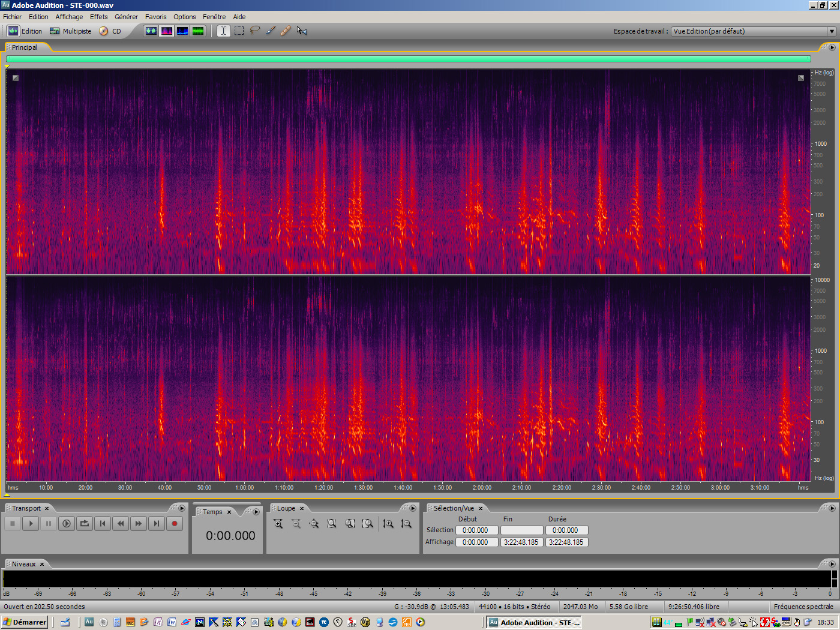Click the Windows Démarrer button
Viewport: 840px width, 630px height.
25,622
